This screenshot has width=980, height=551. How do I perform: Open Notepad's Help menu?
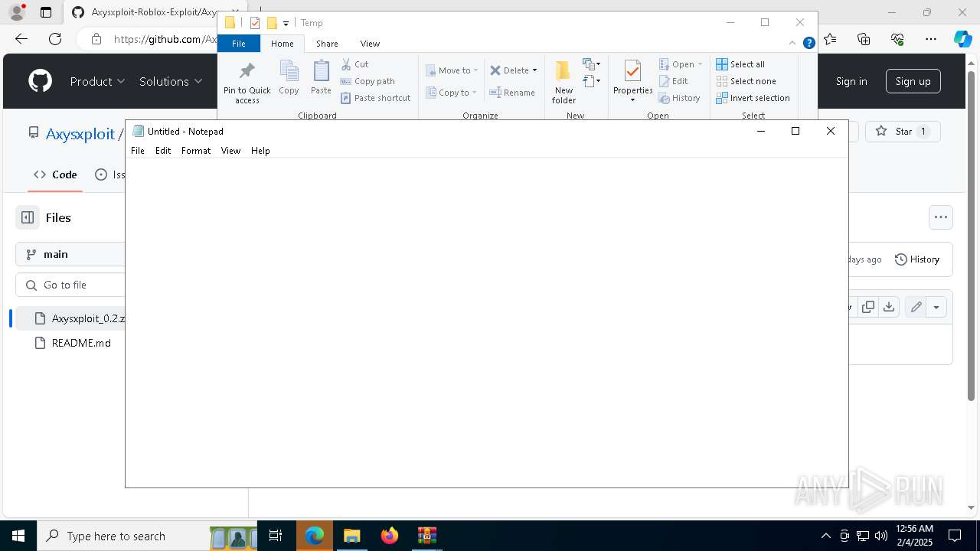[x=260, y=151]
